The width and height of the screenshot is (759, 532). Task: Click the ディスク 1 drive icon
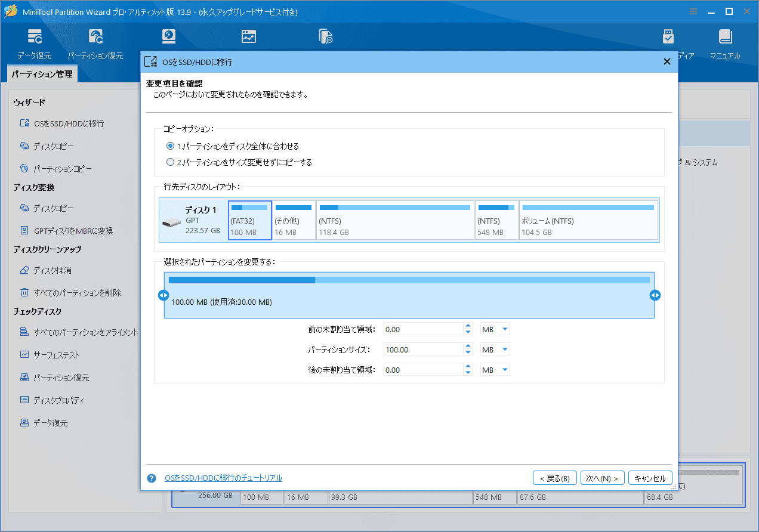(x=172, y=222)
